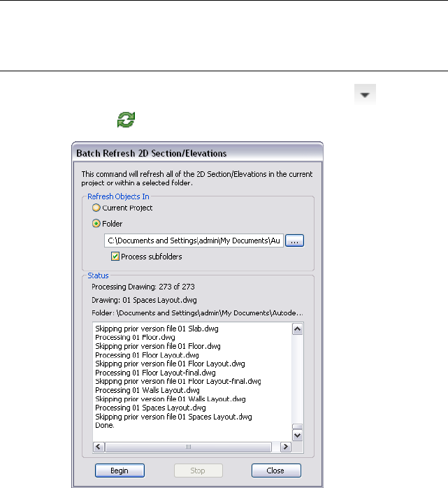Click the 'Done.' log line
448x488 pixels.
pos(105,425)
